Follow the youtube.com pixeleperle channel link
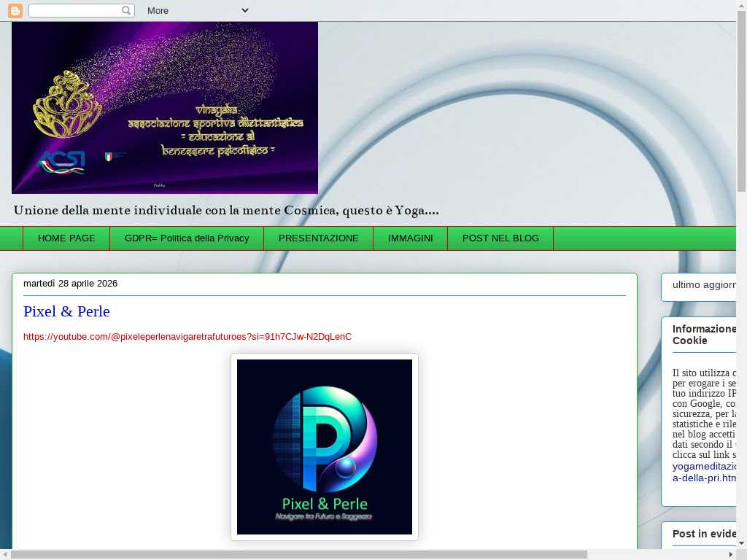The height and width of the screenshot is (560, 747). click(x=187, y=337)
